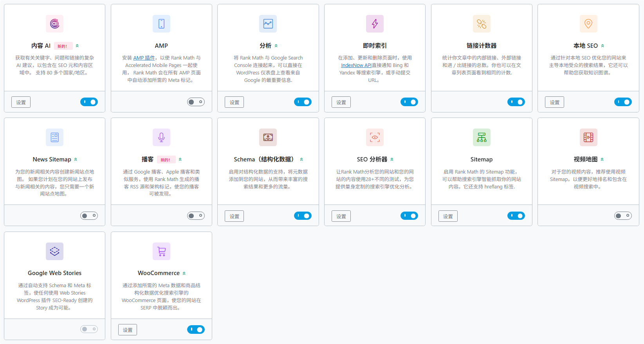644x344 pixels.
Task: Turn on the 播客 module toggle
Action: tap(196, 215)
